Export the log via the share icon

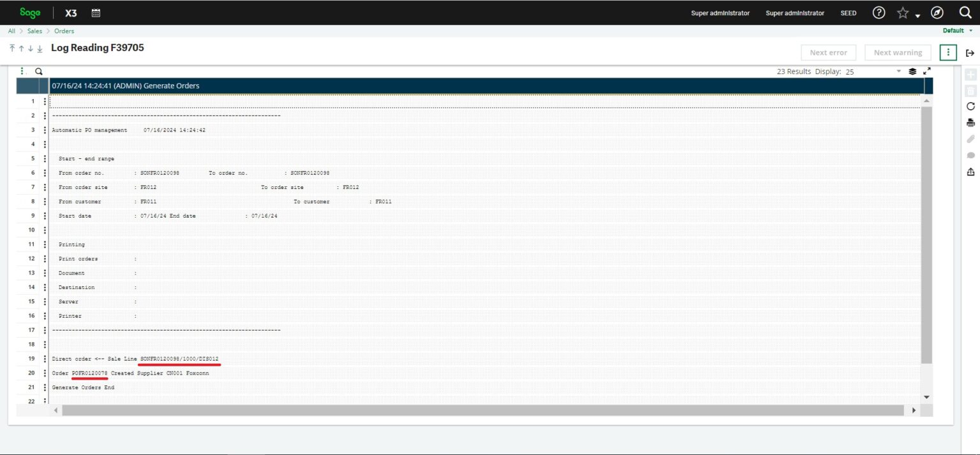point(970,172)
